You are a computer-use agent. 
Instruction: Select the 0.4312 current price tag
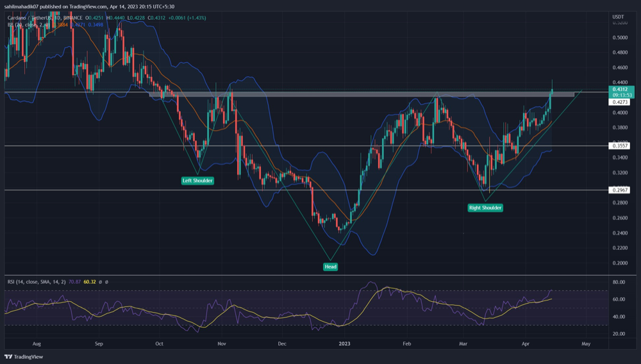pyautogui.click(x=620, y=89)
